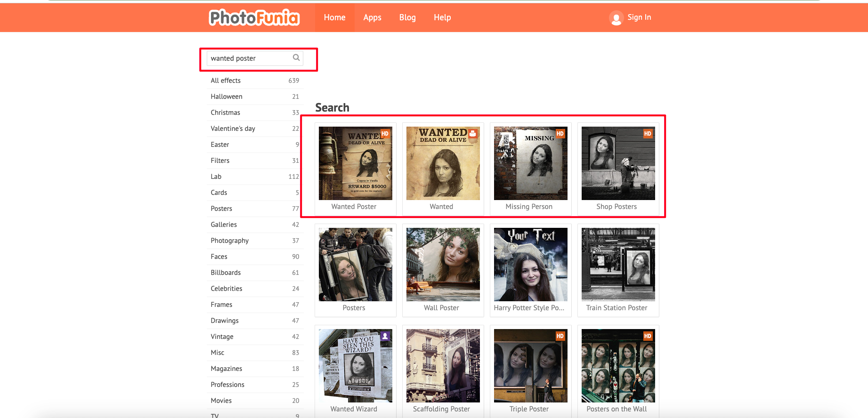The image size is (868, 418).
Task: Open the Wanted Wizard effect thumbnail
Action: pyautogui.click(x=356, y=366)
